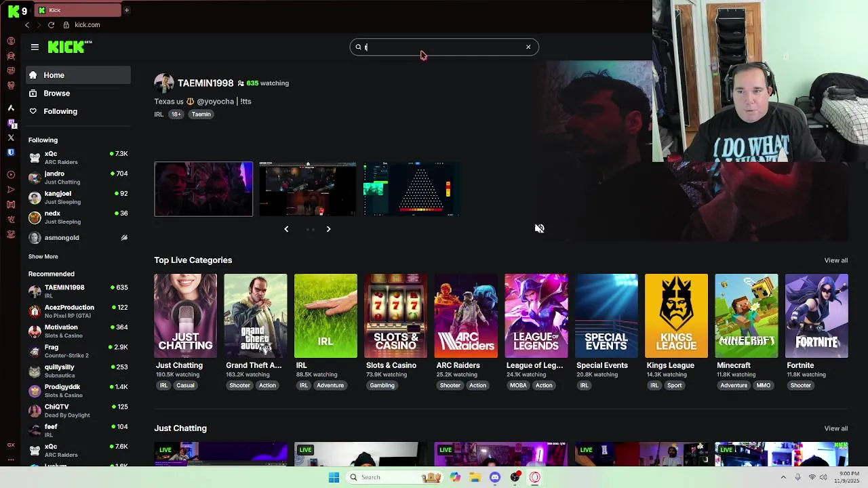View all Just Chatting streams
This screenshot has height=488, width=868.
835,428
